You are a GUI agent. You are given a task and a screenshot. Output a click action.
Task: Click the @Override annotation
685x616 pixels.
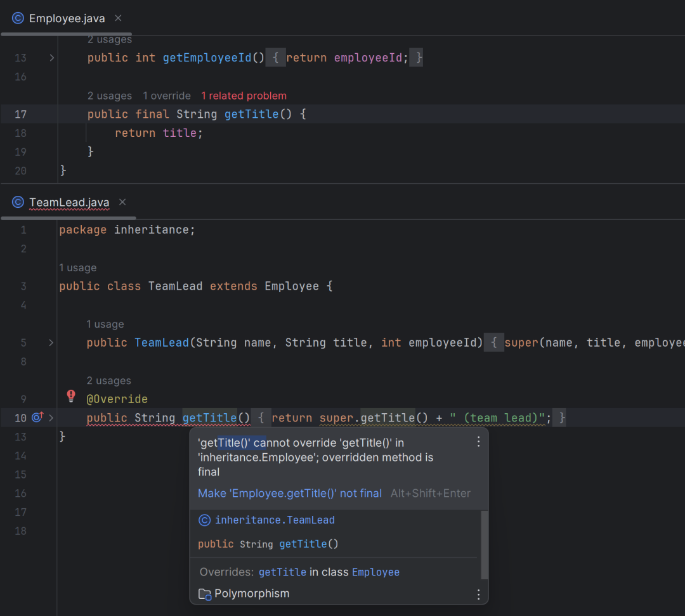tap(117, 399)
